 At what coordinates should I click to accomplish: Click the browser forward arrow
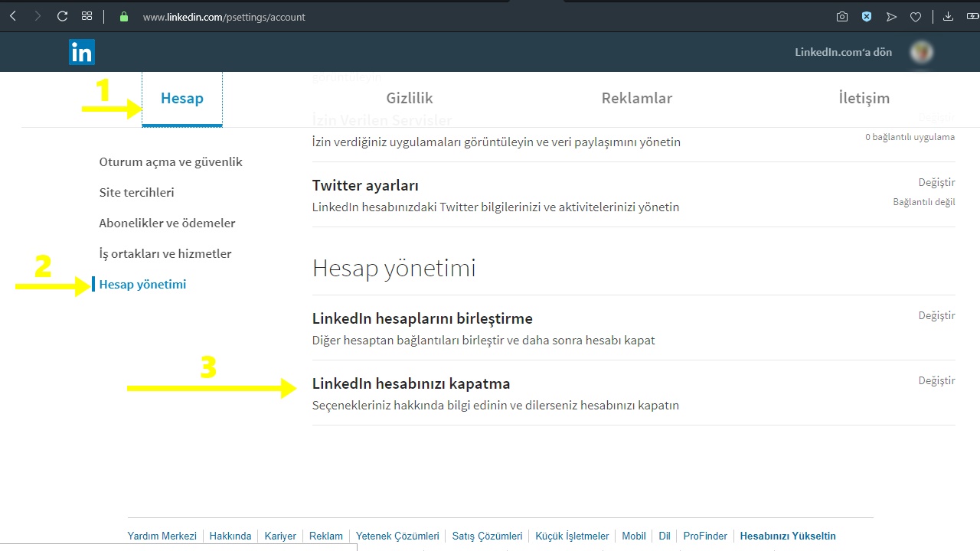(x=38, y=16)
